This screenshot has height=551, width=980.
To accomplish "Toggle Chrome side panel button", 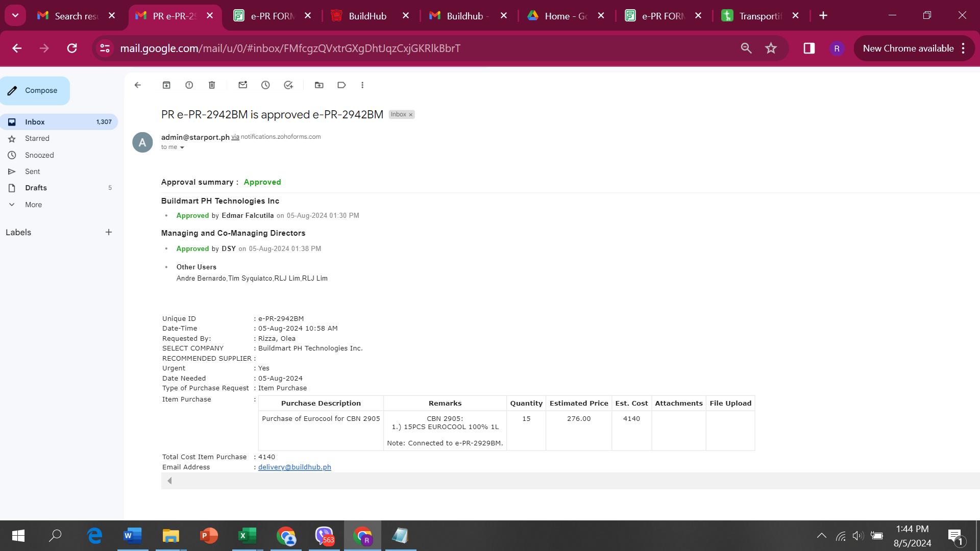I will point(809,48).
